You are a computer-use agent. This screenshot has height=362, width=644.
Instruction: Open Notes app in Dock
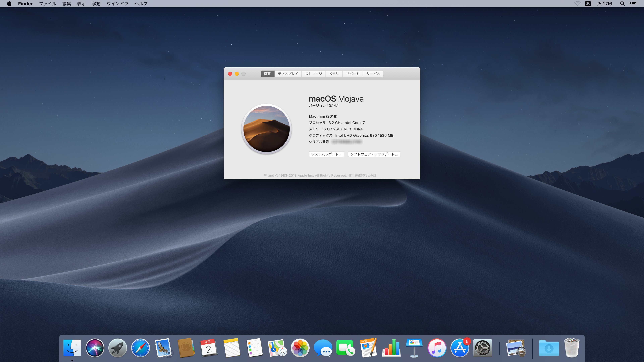(232, 348)
